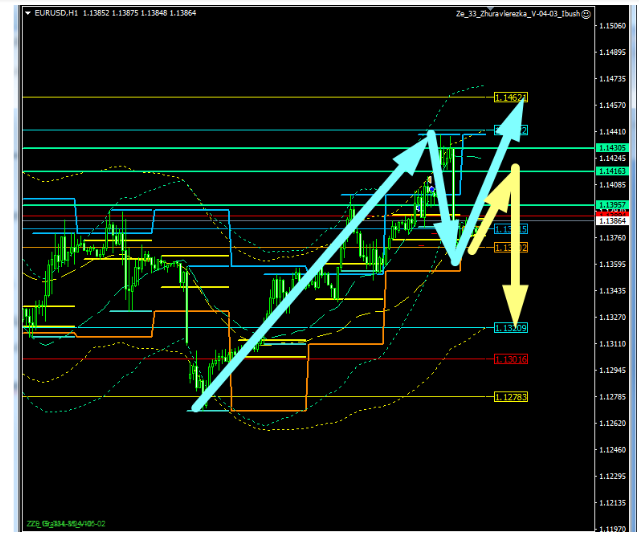Select the yellow 1.12783 level label
The image size is (639, 534).
511,397
